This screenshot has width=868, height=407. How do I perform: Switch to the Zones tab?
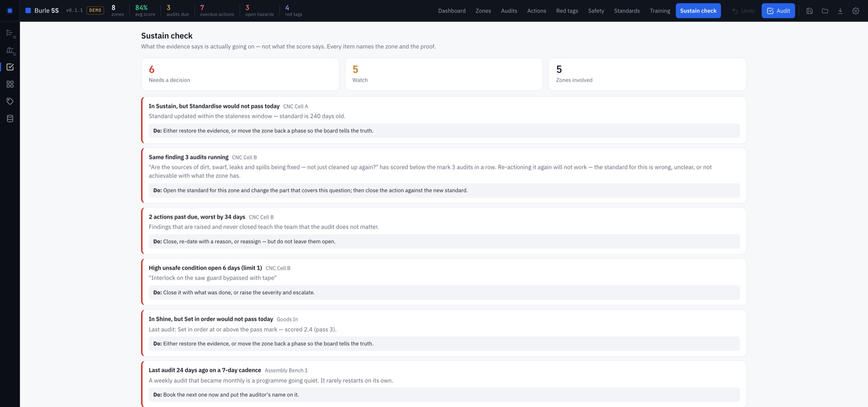click(483, 11)
